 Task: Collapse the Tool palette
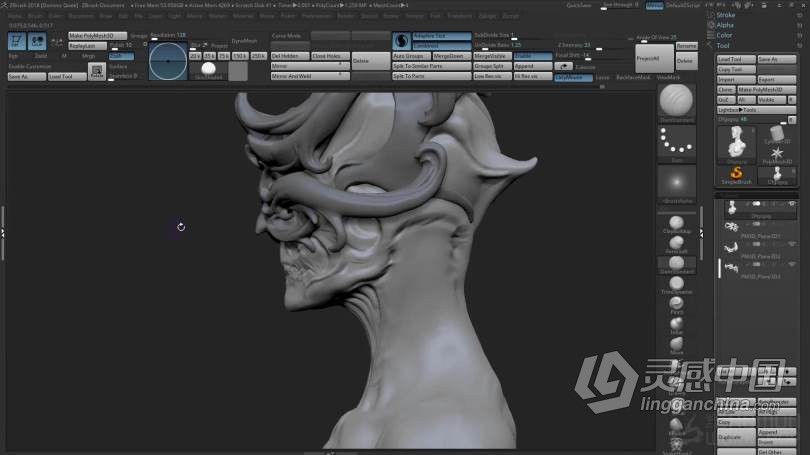[x=723, y=45]
